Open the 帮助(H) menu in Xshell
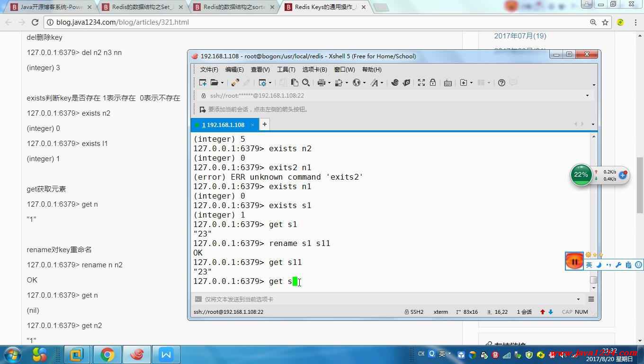Viewport: 644px width, 364px height. [x=372, y=70]
